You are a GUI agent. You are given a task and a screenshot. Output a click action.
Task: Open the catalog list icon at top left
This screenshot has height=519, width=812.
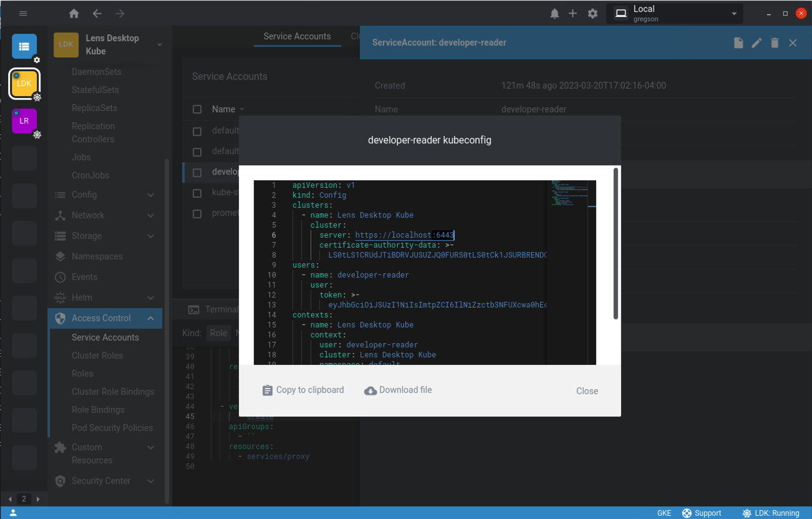pos(24,45)
